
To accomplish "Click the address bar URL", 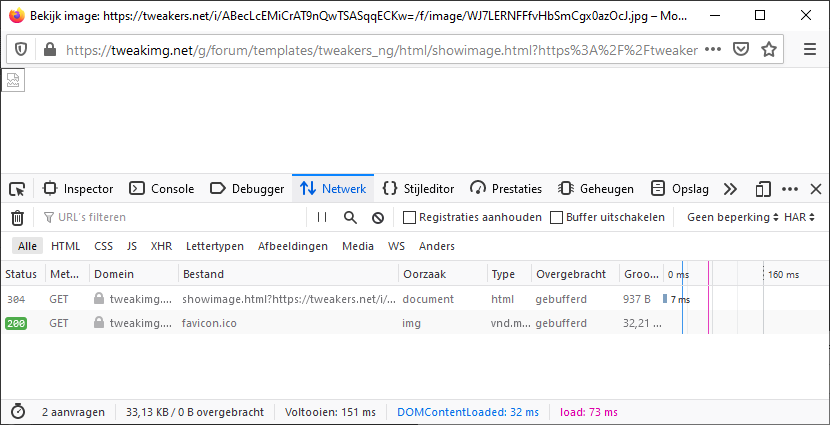I will pos(382,50).
